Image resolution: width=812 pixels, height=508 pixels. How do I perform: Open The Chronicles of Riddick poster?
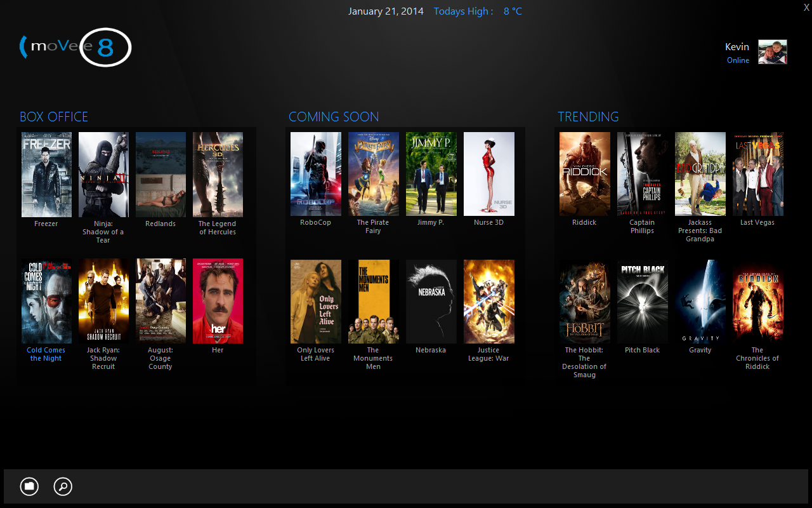click(x=758, y=302)
